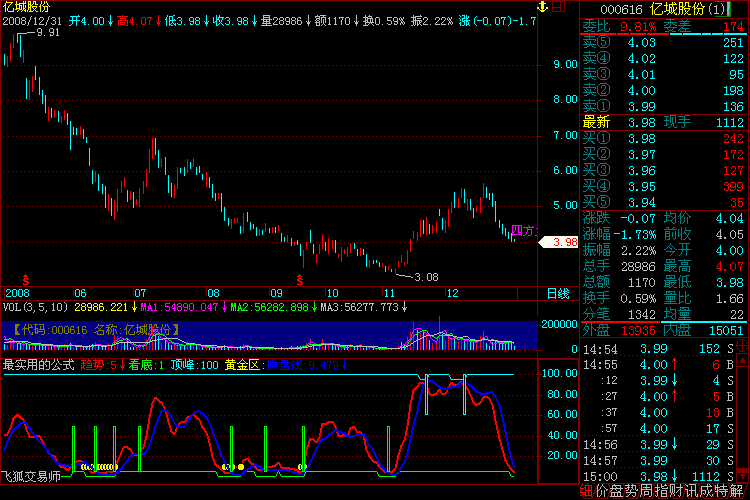This screenshot has width=750, height=500.
Task: Click the 卖④ 4.02 ask row
Action: tap(663, 58)
